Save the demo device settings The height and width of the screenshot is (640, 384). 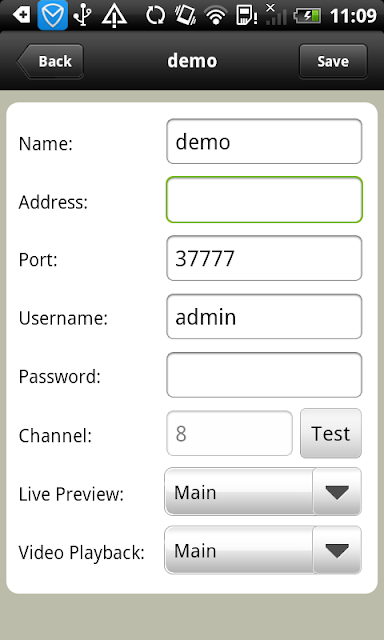333,61
